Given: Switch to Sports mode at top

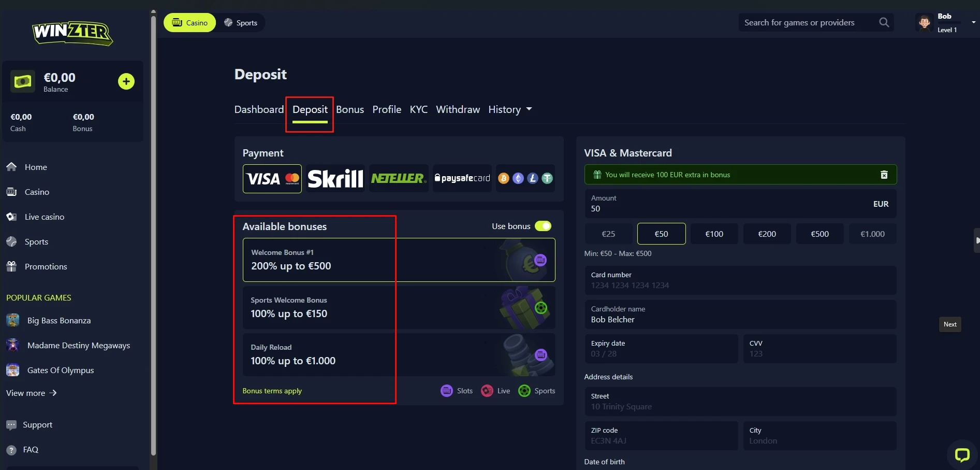Looking at the screenshot, I should 241,22.
